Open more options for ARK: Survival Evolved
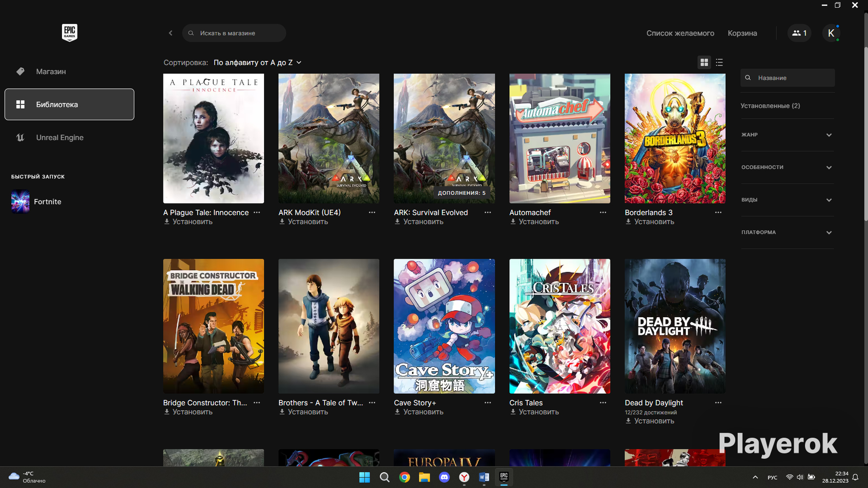The image size is (868, 488). pos(488,212)
